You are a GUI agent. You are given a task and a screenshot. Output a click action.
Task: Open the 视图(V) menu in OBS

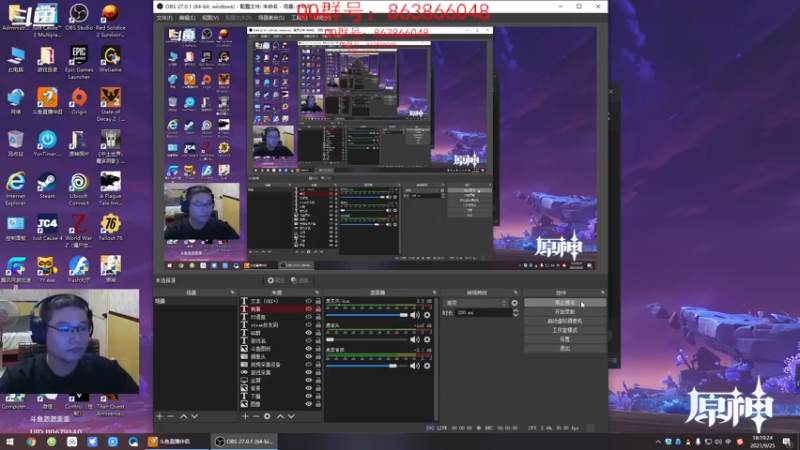click(210, 18)
